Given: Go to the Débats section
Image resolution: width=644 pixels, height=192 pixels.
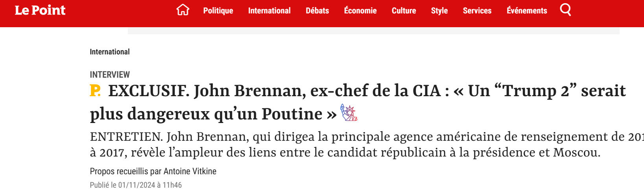Looking at the screenshot, I should [317, 11].
